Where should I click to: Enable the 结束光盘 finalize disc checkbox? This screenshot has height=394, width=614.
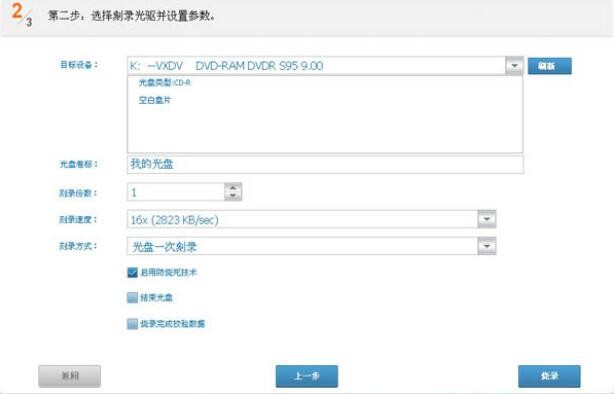tap(132, 298)
